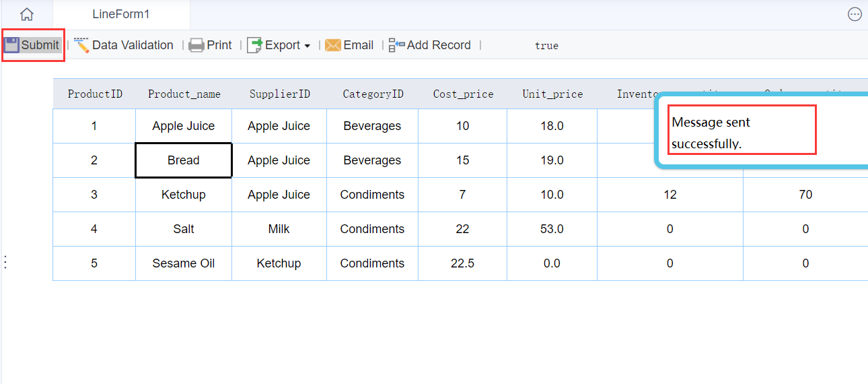Click ProductID cell 2
This screenshot has width=868, height=384.
pos(94,160)
